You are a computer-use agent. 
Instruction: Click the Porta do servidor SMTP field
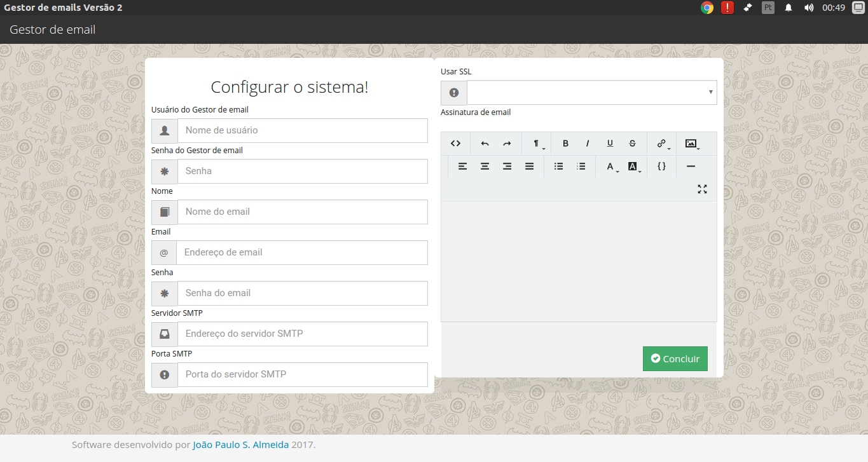(303, 374)
